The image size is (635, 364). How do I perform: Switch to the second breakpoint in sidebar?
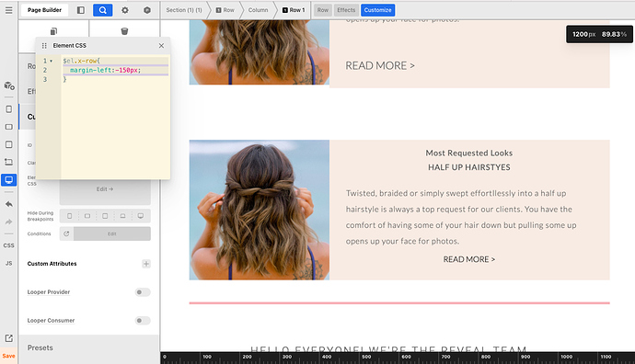(9, 127)
